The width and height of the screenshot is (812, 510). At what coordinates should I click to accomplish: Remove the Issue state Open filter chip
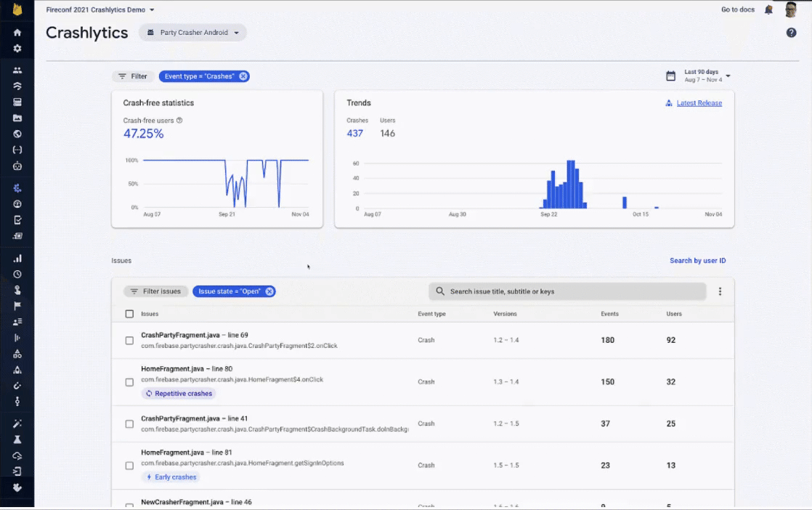pos(269,291)
